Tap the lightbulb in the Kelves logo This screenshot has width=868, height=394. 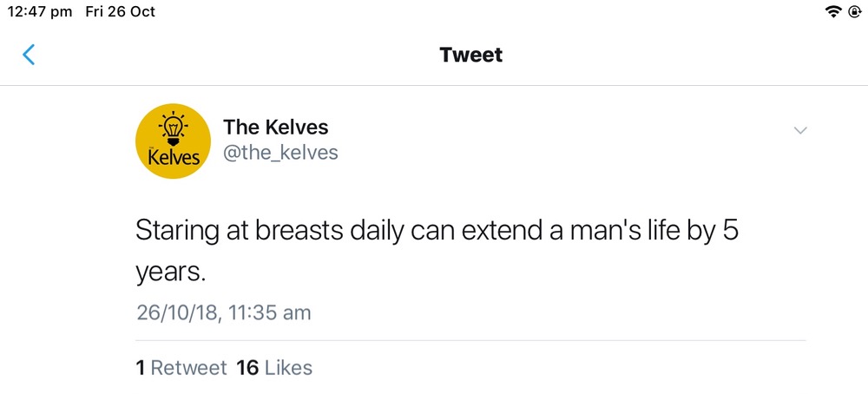[x=174, y=128]
